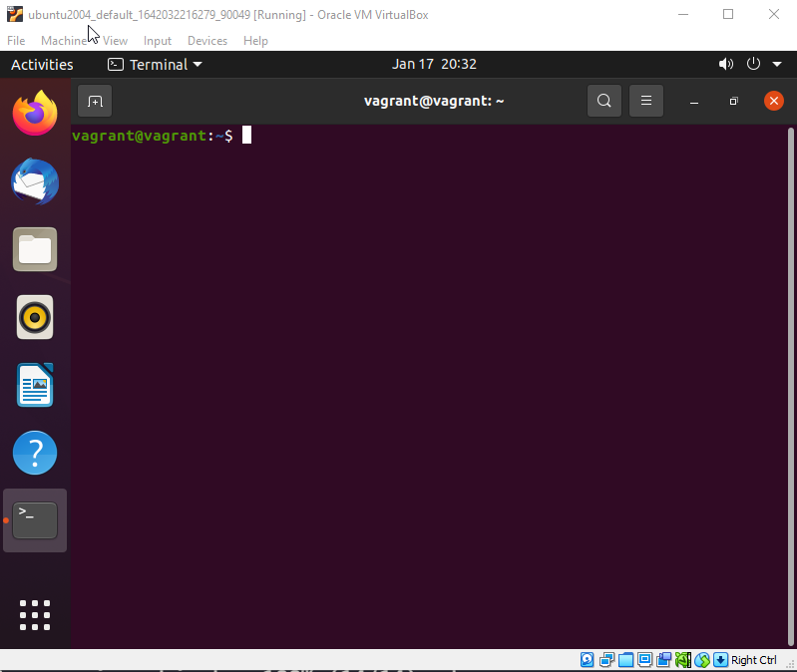Click the Terminal icon in dock
The height and width of the screenshot is (672, 797).
coord(35,520)
